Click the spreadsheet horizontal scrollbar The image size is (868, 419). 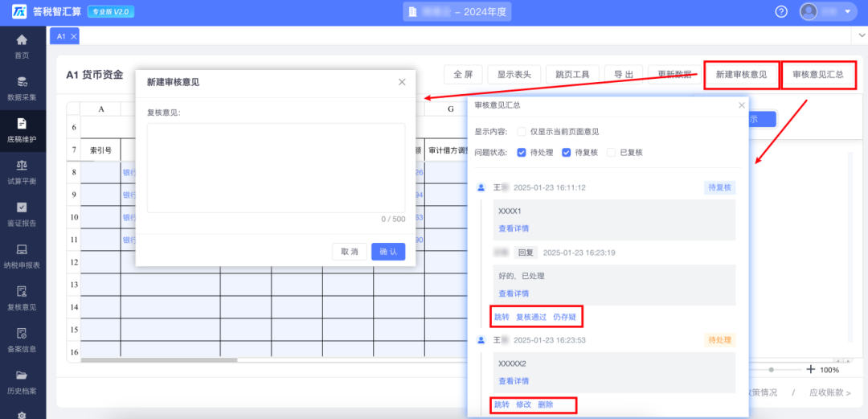point(159,360)
